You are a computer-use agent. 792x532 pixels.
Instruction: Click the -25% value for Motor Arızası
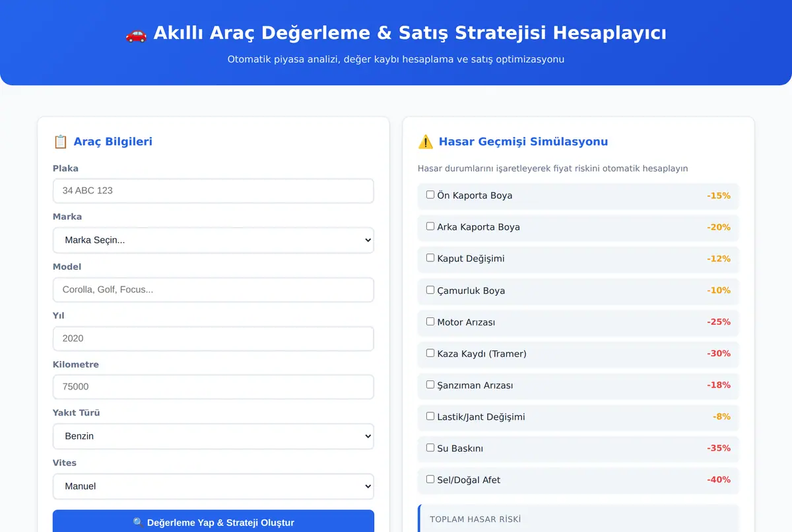coord(719,322)
